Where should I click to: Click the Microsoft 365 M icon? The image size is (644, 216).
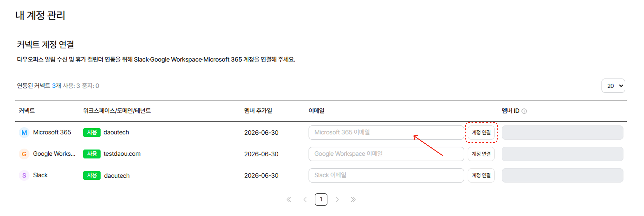24,132
